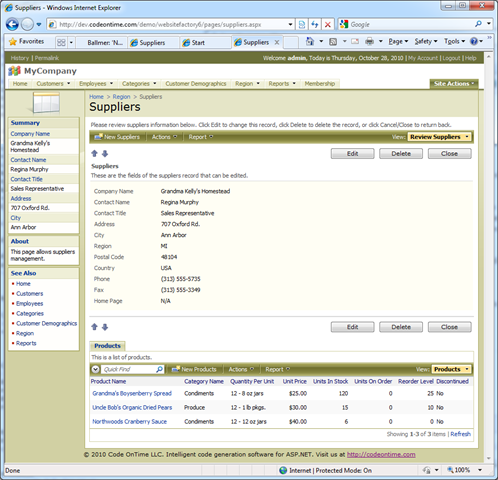
Task: Click the Refresh page icon in address bar
Action: pos(315,24)
